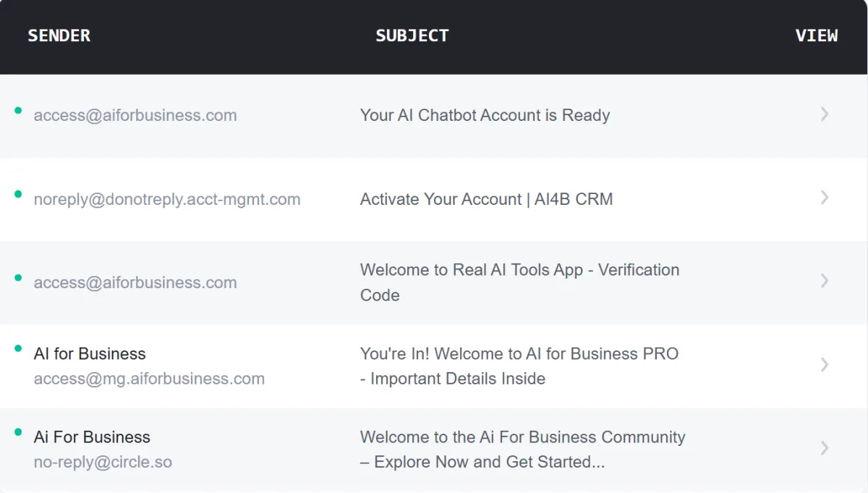The height and width of the screenshot is (493, 868).
Task: Open chevron for Your AI Chatbot Account email
Action: (x=825, y=114)
